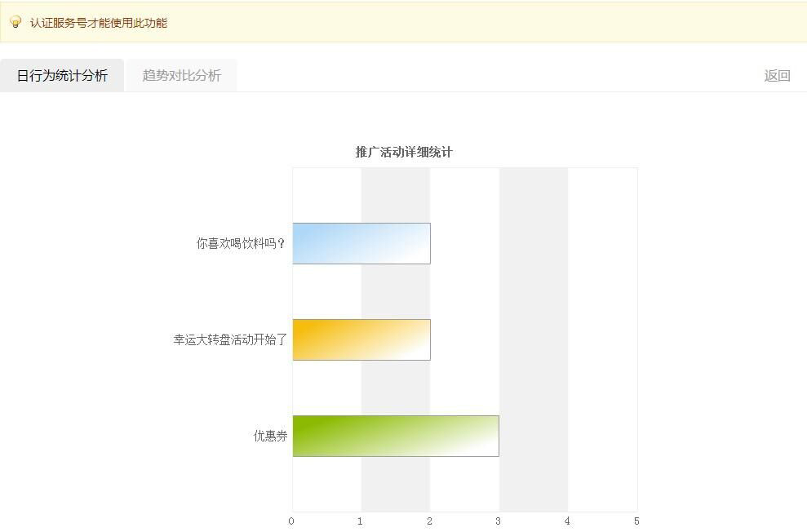Click the lightbulb tip icon
Viewport: 807px width, 532px height.
pyautogui.click(x=16, y=22)
